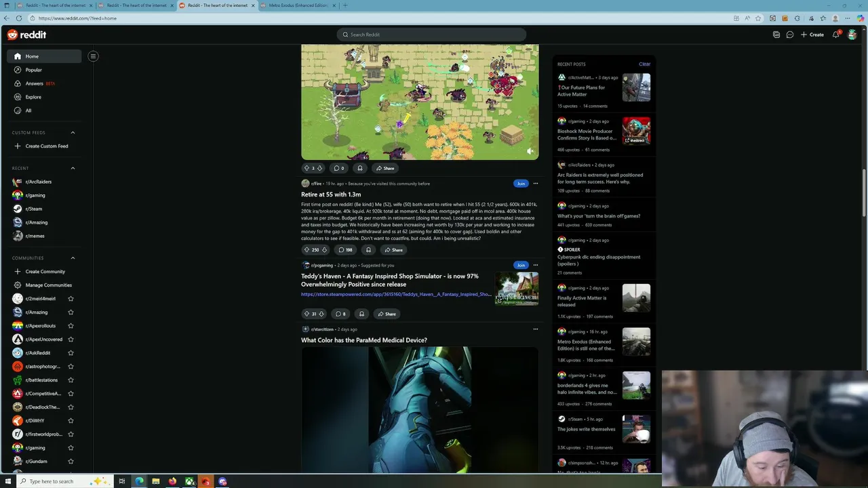The height and width of the screenshot is (488, 868).
Task: Open the notifications bell icon
Action: pyautogui.click(x=836, y=35)
